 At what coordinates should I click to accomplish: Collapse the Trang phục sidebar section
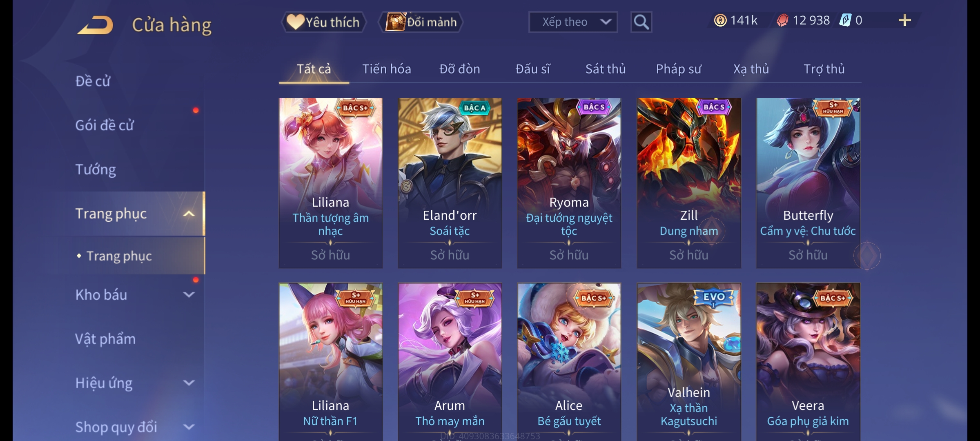point(189,214)
